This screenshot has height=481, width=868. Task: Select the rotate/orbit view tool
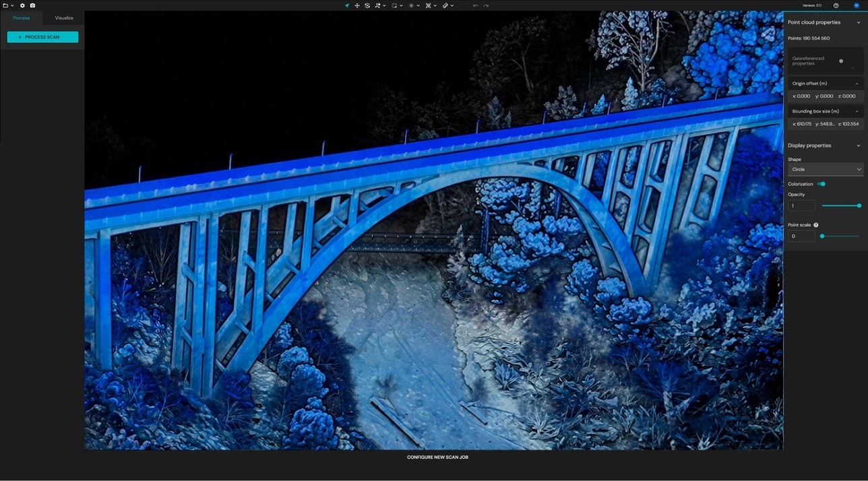click(x=367, y=5)
